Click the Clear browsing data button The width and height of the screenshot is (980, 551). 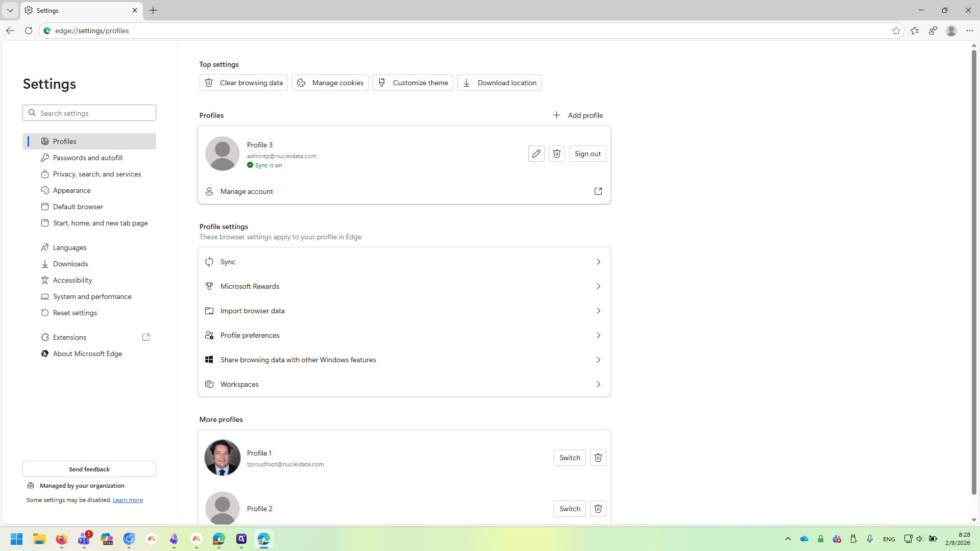click(x=243, y=83)
